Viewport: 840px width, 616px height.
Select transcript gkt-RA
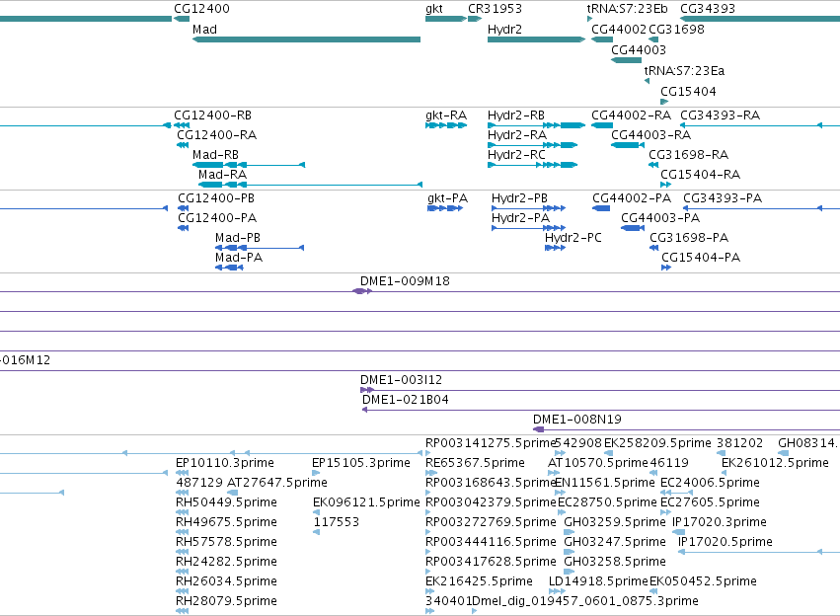click(446, 125)
